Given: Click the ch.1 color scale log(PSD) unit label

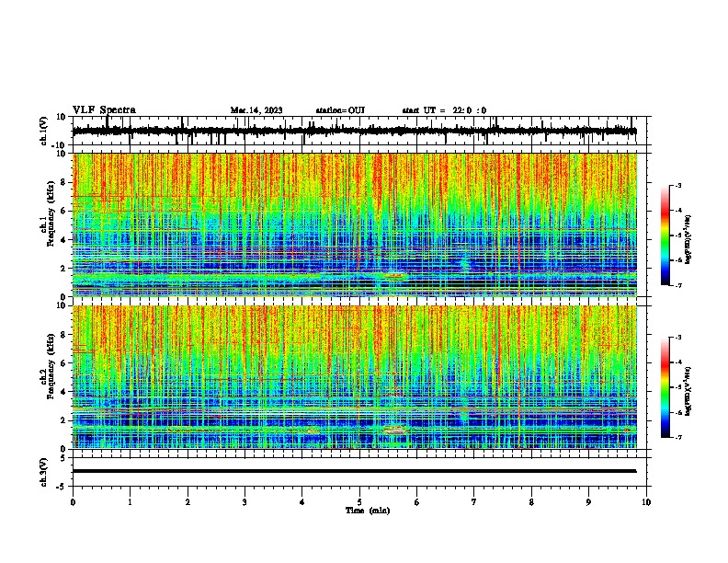Looking at the screenshot, I should coord(688,240).
